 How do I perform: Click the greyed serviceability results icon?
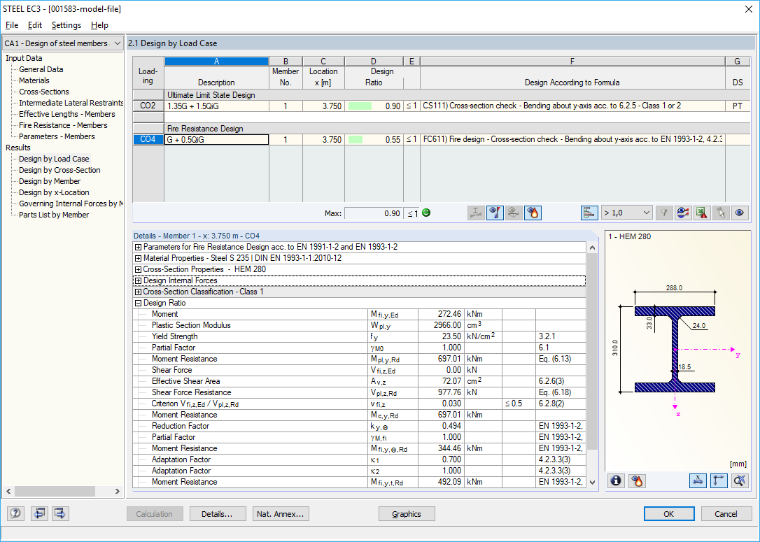514,213
